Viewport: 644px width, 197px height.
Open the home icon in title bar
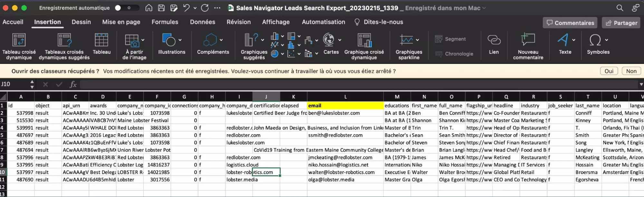pos(149,8)
